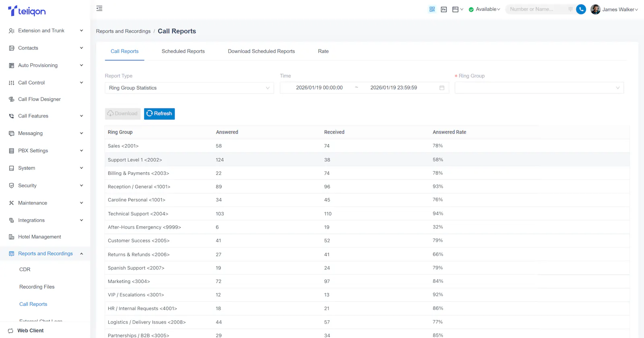Open the Ring Group selection dropdown
The height and width of the screenshot is (338, 644).
pos(539,88)
